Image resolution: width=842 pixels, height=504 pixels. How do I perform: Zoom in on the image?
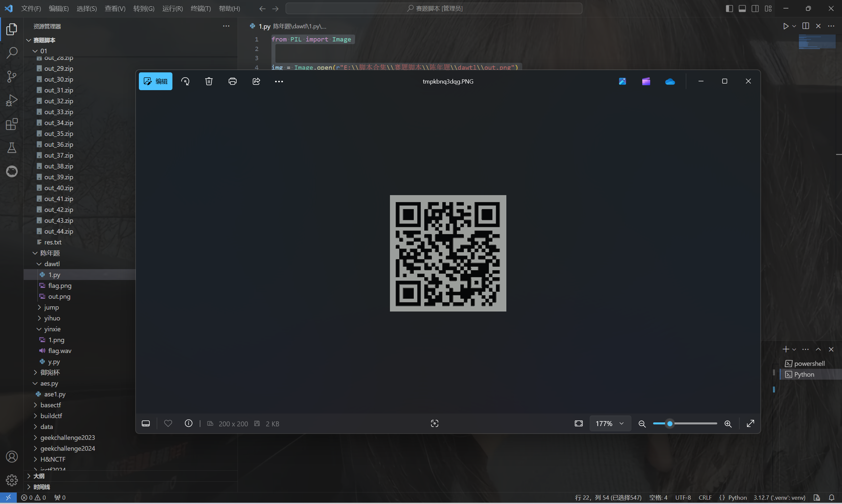(728, 423)
